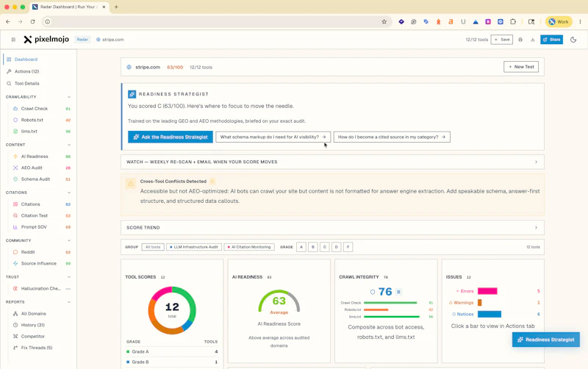Viewport: 588px width, 369px height.
Task: Select LLM Infrastructure Audit group filter
Action: 194,247
